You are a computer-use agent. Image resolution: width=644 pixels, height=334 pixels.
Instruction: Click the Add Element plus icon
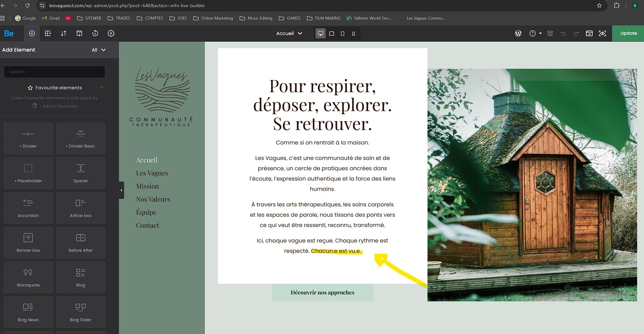click(32, 33)
